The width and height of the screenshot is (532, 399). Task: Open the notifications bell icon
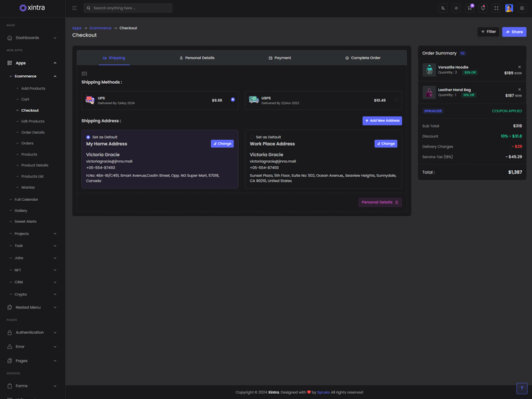click(483, 8)
